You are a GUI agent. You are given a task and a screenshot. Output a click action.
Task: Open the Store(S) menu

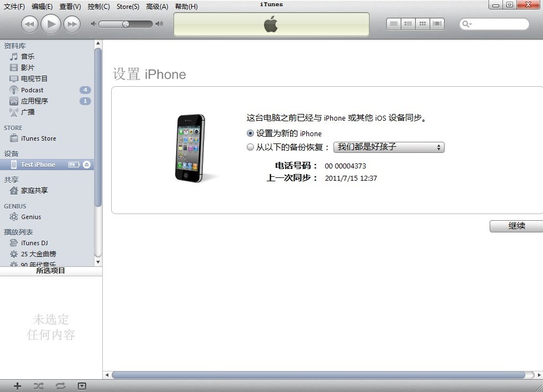(128, 7)
